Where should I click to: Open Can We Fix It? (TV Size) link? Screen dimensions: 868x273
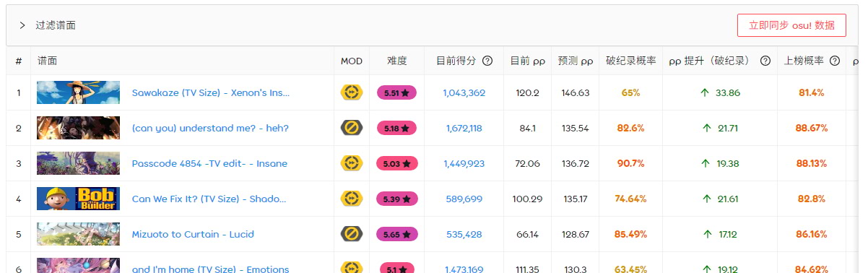(209, 199)
